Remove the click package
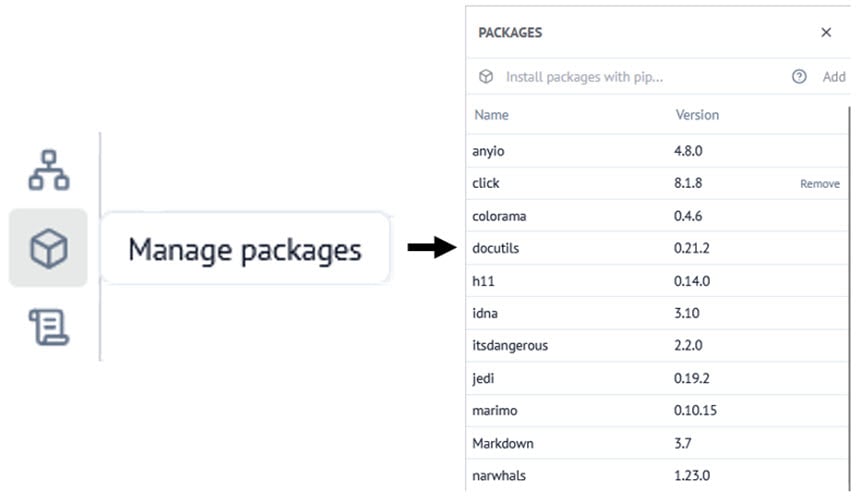The height and width of the screenshot is (500, 856). click(819, 184)
